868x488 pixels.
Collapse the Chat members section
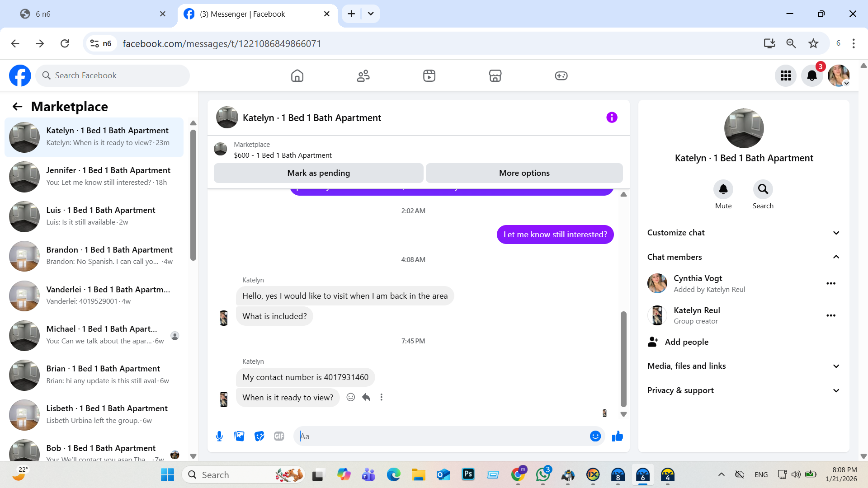click(836, 257)
